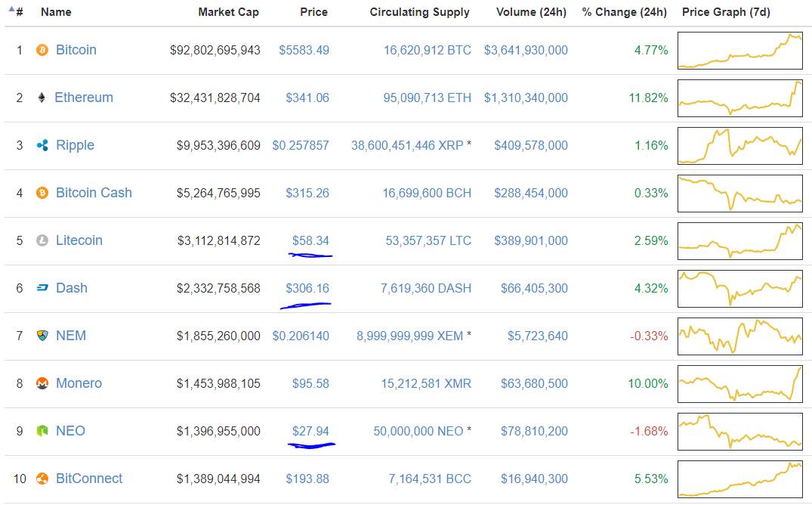Image resolution: width=812 pixels, height=505 pixels.
Task: Open Ripple's 7-day price graph
Action: tap(740, 146)
